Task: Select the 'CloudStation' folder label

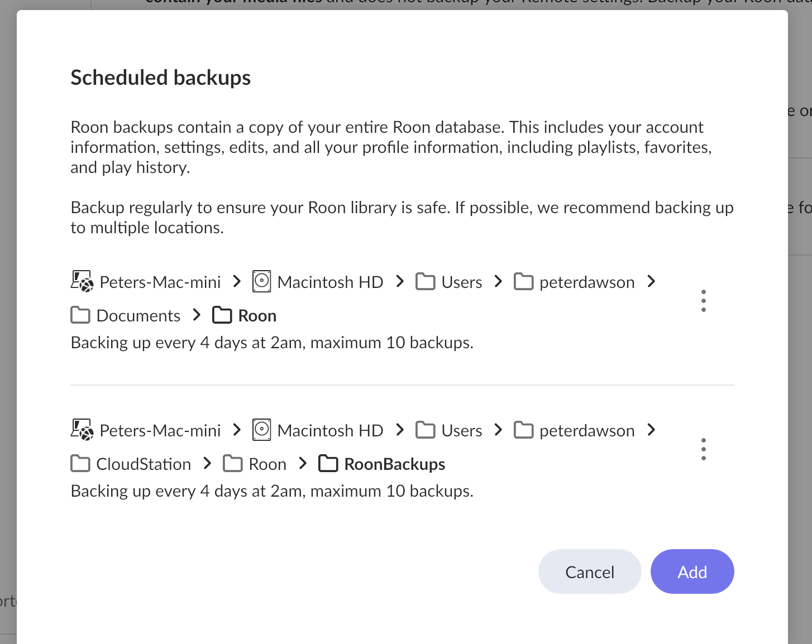Action: [x=144, y=464]
